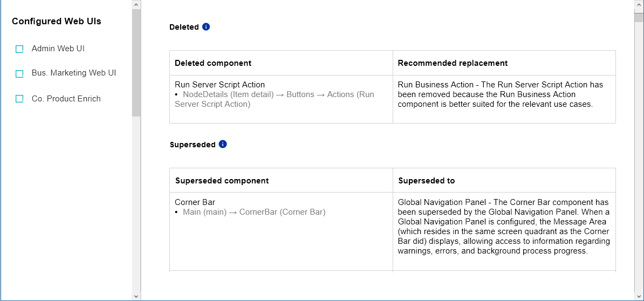The width and height of the screenshot is (644, 301).
Task: Click main panel scroll up arrow
Action: tap(639, 5)
